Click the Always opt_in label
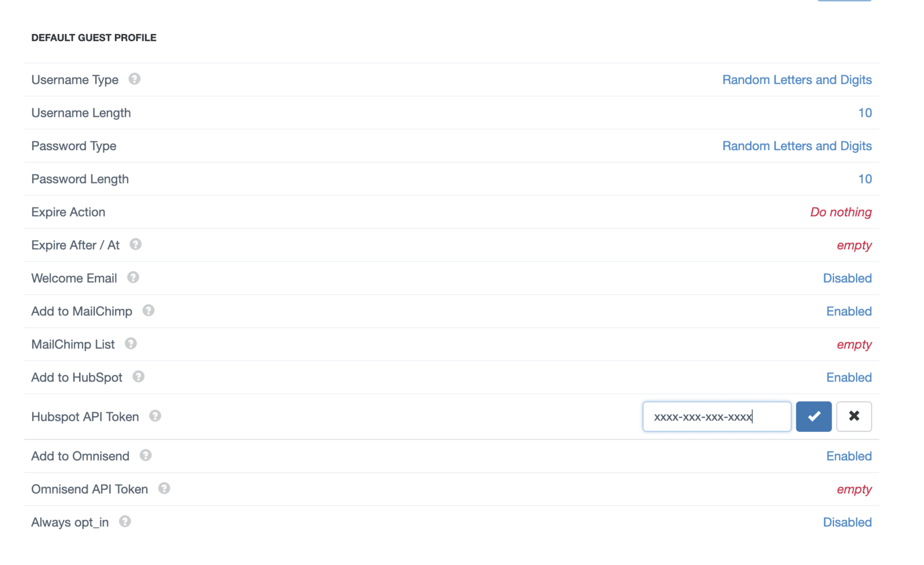924x565 pixels. 70,522
